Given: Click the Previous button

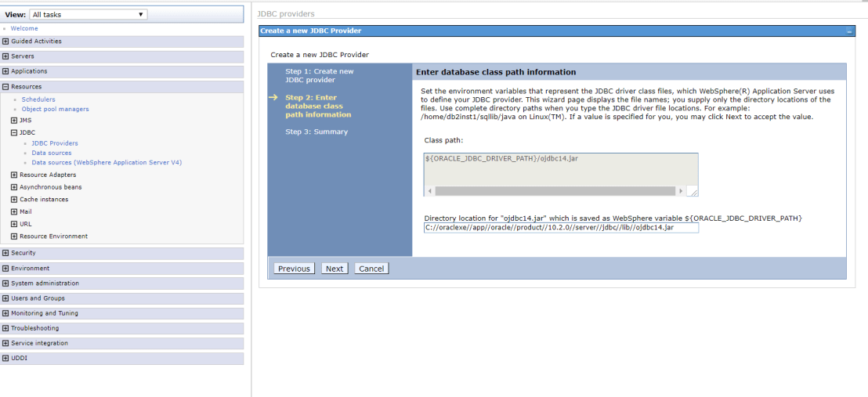Looking at the screenshot, I should pyautogui.click(x=294, y=269).
